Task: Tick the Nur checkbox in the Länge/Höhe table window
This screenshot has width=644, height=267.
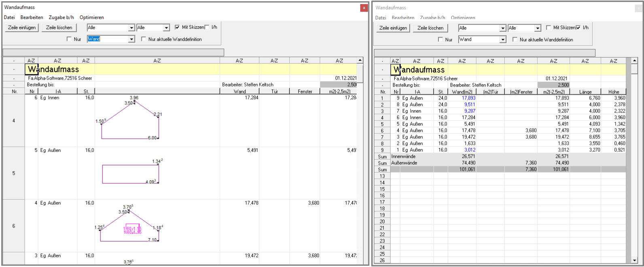Action: pyautogui.click(x=440, y=40)
